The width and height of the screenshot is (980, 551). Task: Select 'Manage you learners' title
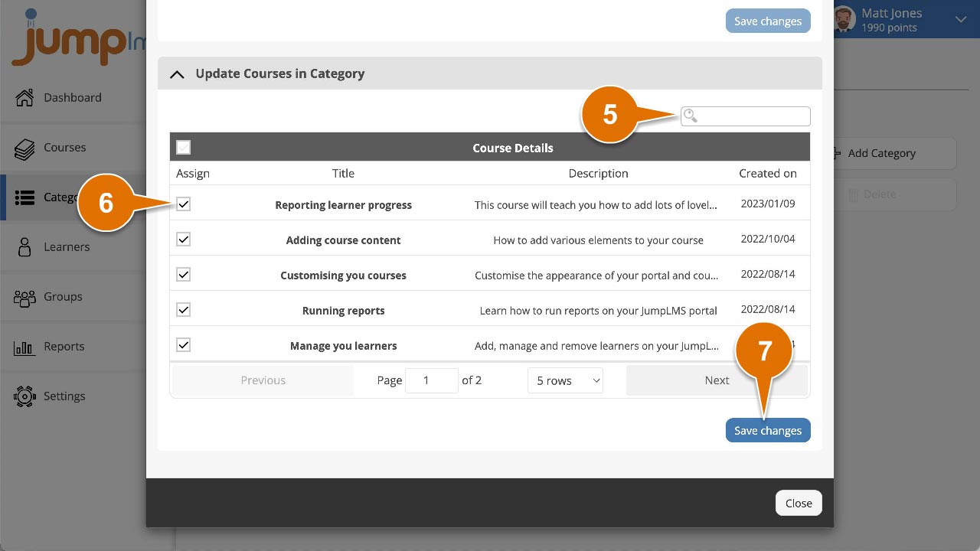343,346
